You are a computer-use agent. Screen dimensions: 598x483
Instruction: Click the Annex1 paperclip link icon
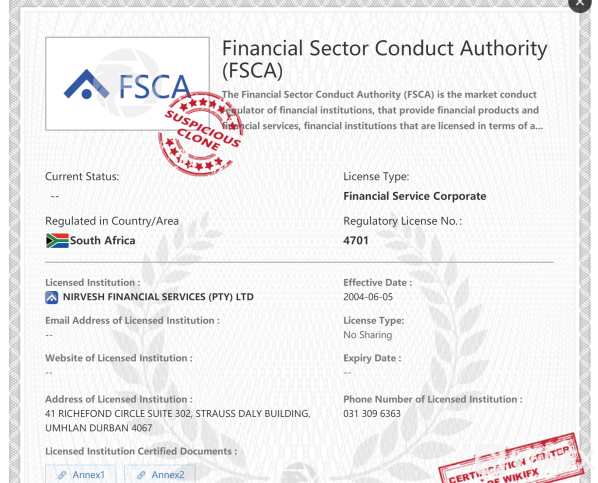pos(62,475)
